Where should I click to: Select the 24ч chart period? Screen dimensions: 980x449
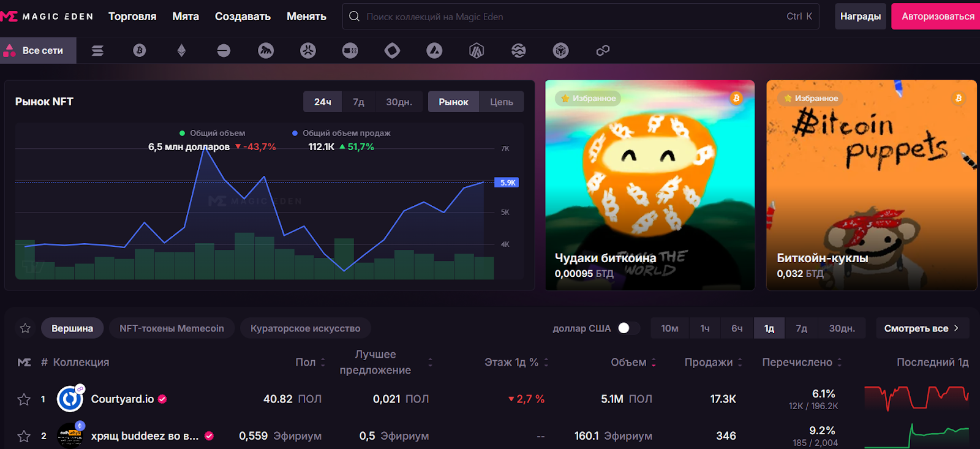(x=323, y=102)
